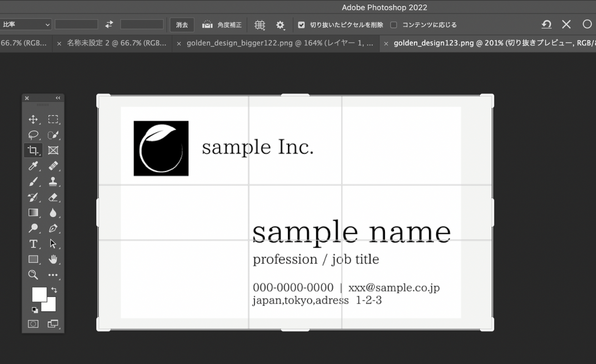Image resolution: width=596 pixels, height=364 pixels.
Task: Commit the crop with the circle icon
Action: [x=587, y=25]
